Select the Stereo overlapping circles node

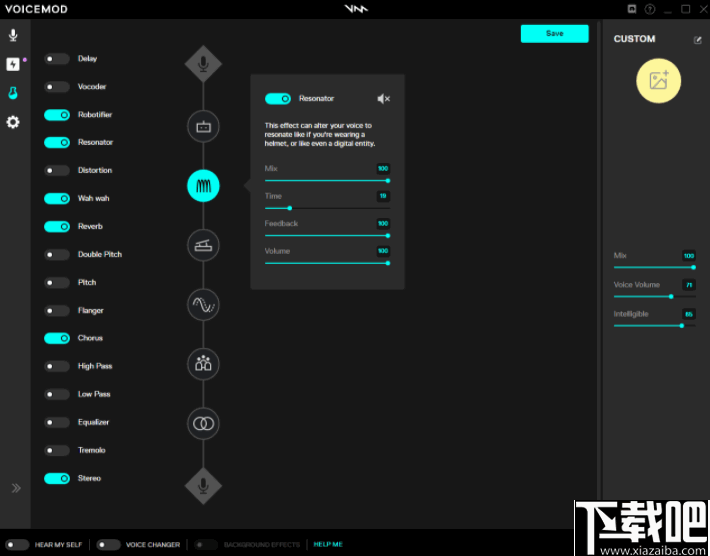click(x=203, y=423)
